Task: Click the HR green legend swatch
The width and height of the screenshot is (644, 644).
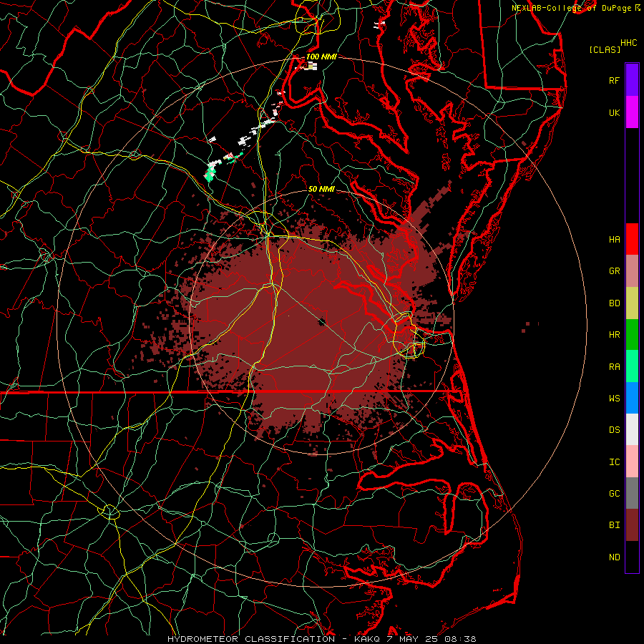Action: pyautogui.click(x=632, y=335)
